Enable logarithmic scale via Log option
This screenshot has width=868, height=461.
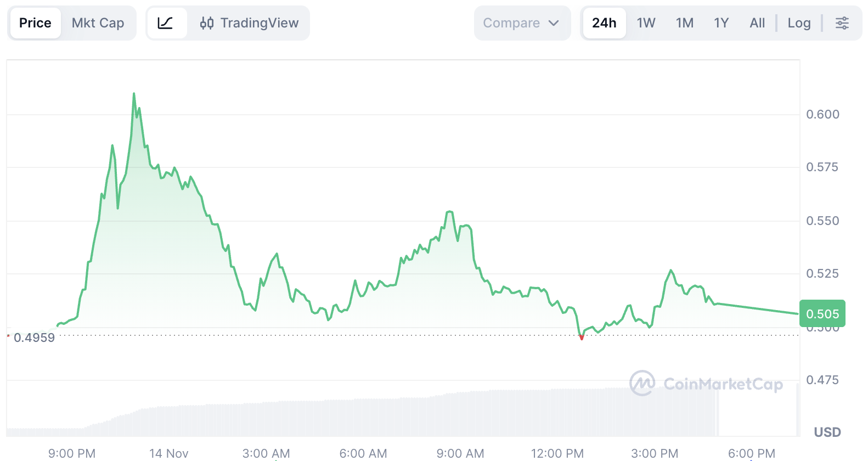pos(799,23)
